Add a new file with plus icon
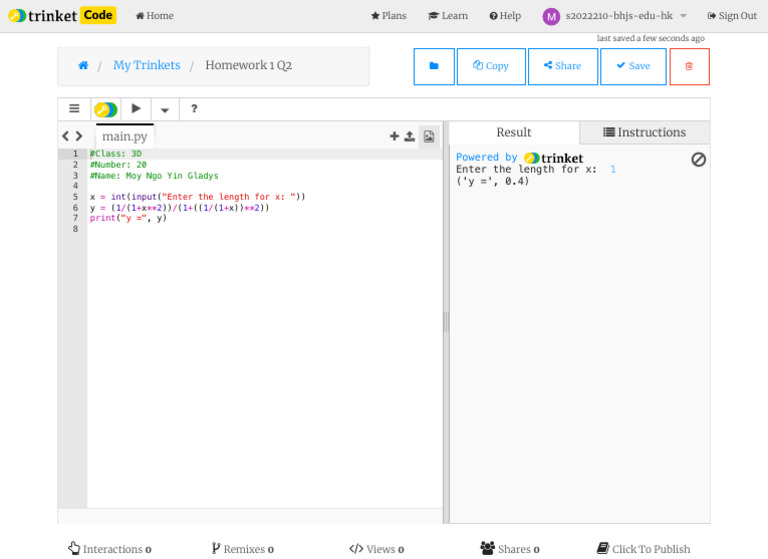 pyautogui.click(x=394, y=136)
